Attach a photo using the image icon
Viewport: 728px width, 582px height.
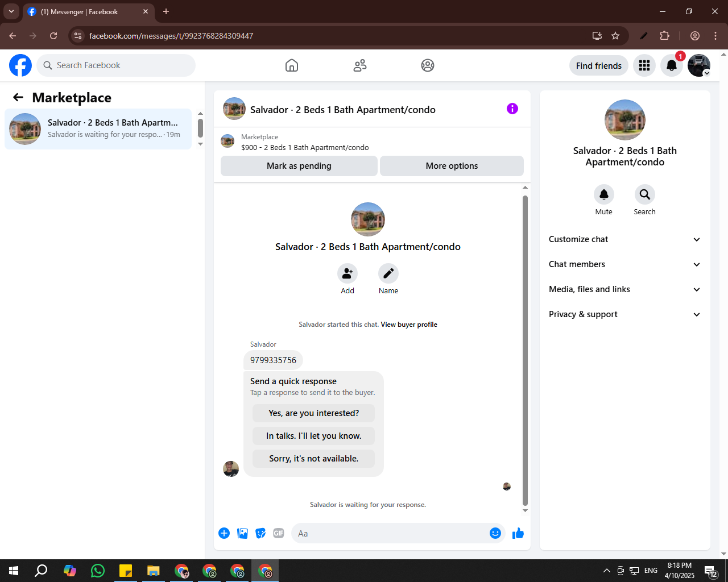(242, 533)
